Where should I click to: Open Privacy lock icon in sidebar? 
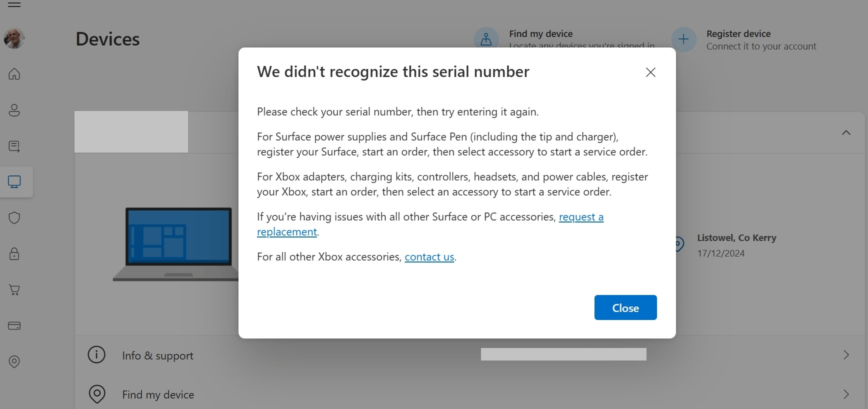point(14,254)
